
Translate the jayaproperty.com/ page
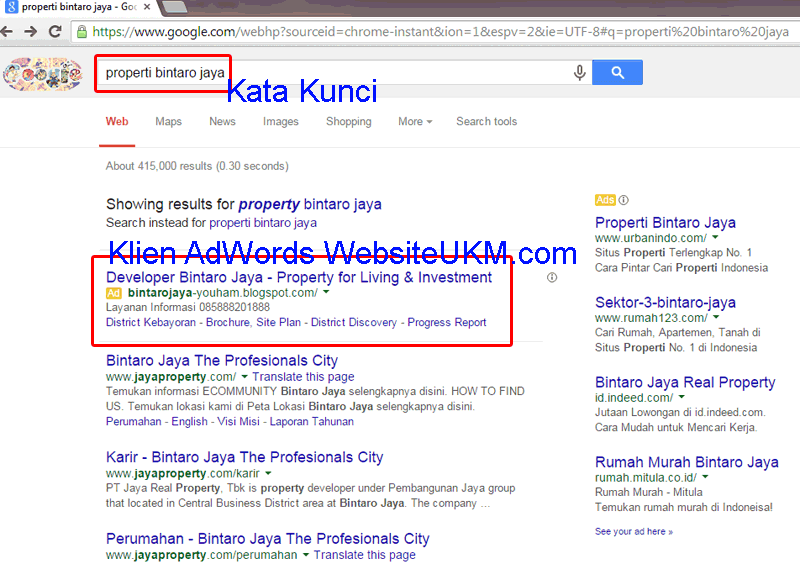(303, 377)
